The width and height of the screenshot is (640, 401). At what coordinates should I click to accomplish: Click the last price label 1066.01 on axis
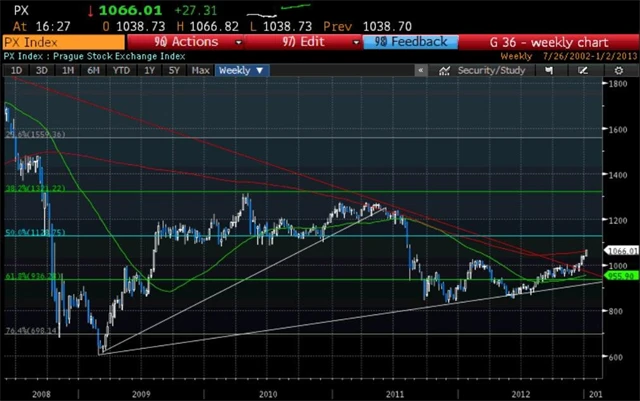[622, 251]
